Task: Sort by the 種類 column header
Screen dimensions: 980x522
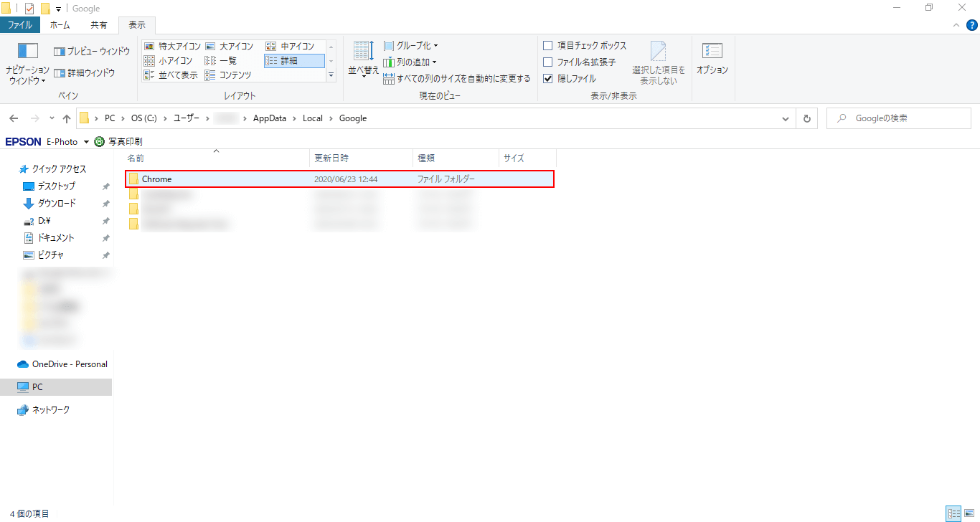Action: tap(456, 158)
